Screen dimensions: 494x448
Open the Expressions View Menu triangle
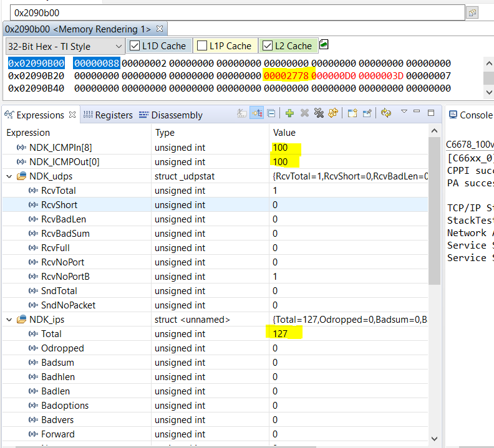point(404,111)
